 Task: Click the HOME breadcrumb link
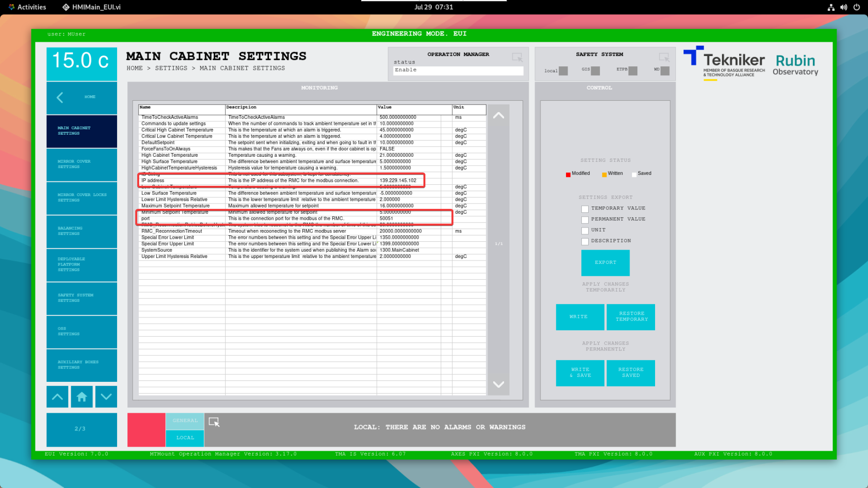point(135,68)
